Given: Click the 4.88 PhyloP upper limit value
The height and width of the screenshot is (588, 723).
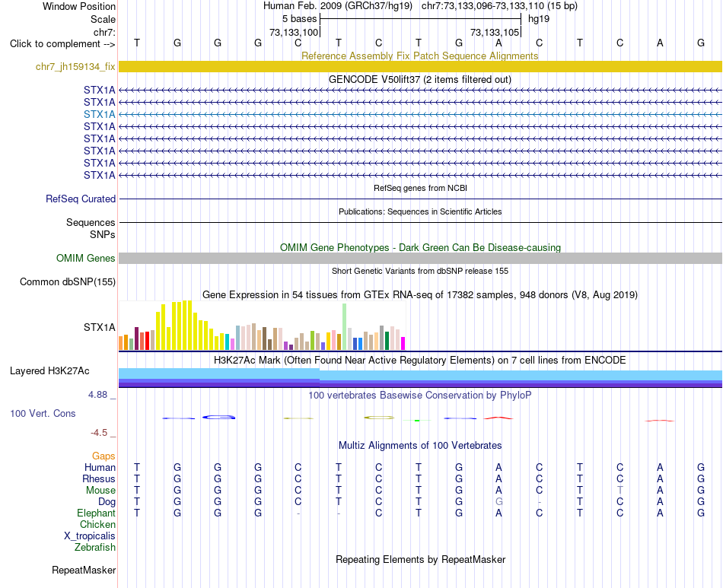Looking at the screenshot, I should (x=97, y=395).
